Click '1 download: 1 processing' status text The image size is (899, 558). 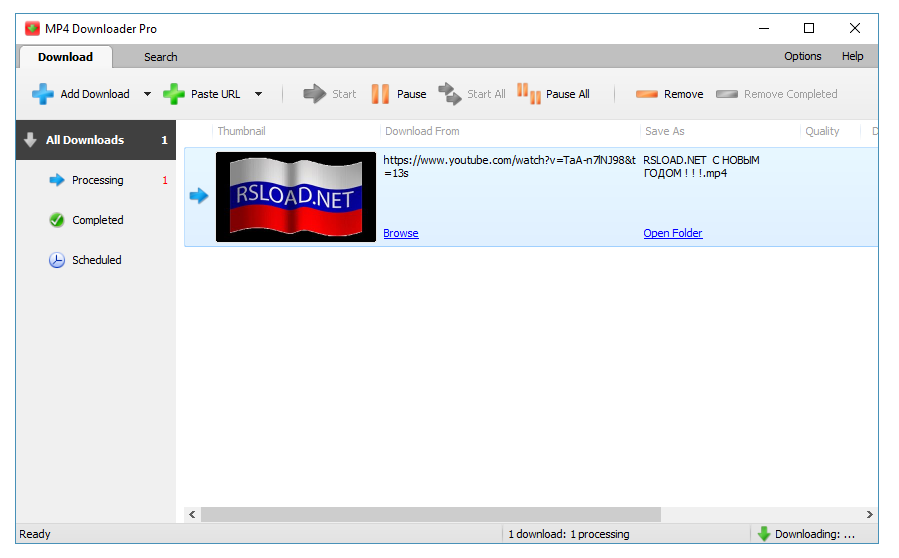(x=569, y=534)
